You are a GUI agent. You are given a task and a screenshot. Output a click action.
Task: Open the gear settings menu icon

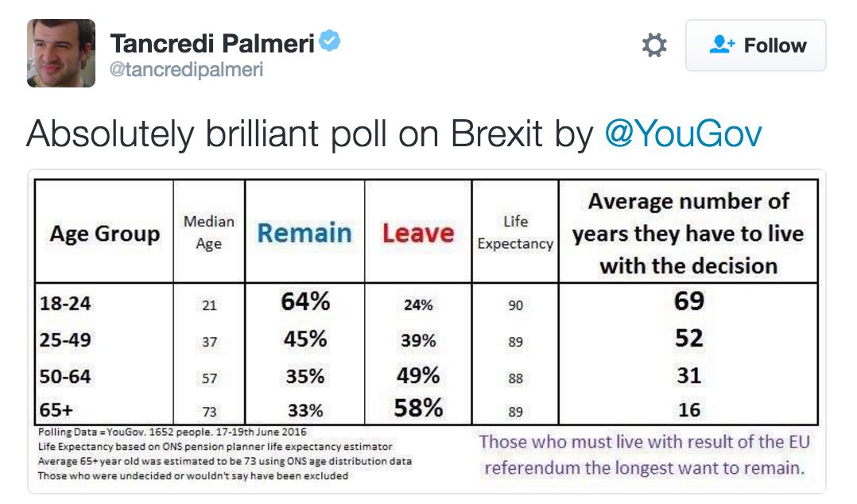pyautogui.click(x=653, y=46)
